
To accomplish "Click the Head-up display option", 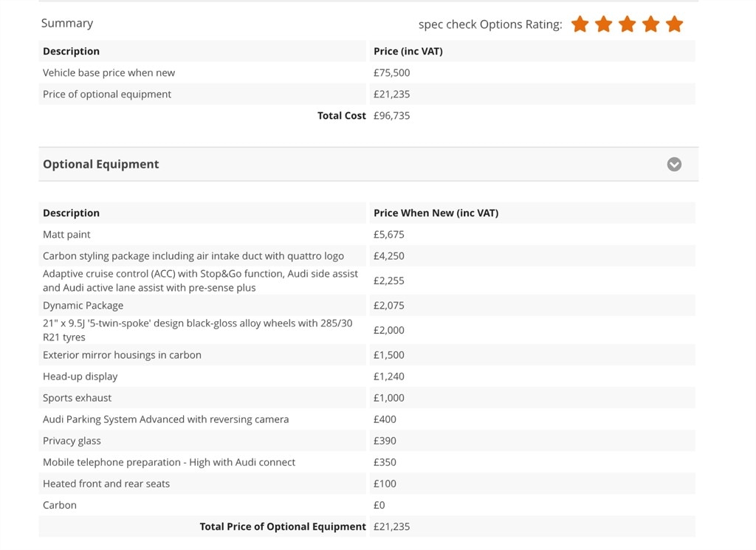I will [80, 377].
